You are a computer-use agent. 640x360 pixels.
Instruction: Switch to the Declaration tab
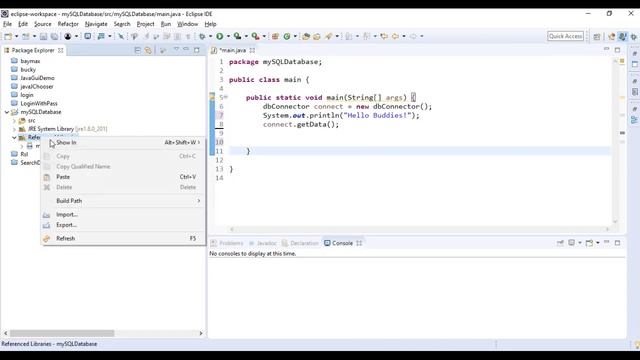tap(300, 243)
